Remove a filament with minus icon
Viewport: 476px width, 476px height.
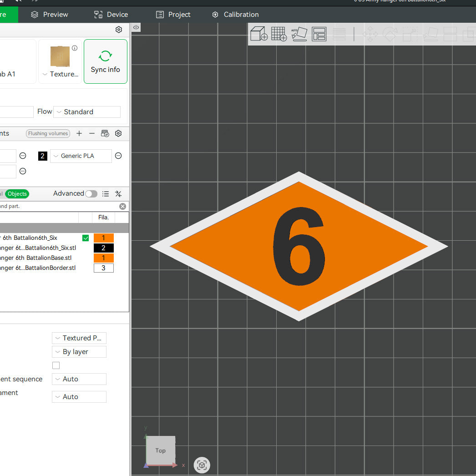point(92,133)
